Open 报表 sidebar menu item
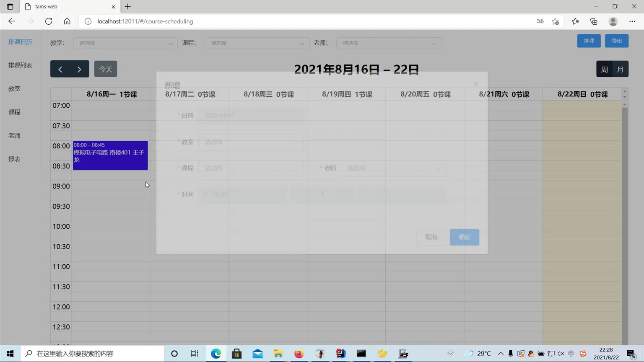 tap(14, 159)
